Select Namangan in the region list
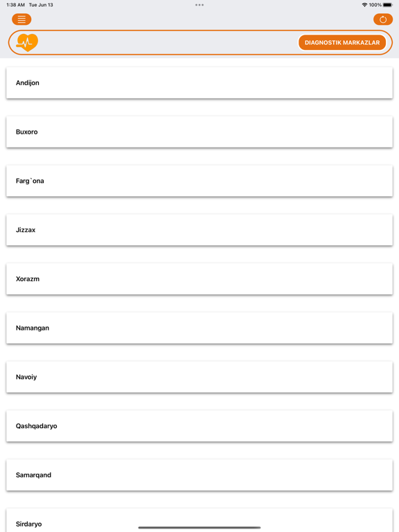This screenshot has width=399, height=532. pos(199,328)
